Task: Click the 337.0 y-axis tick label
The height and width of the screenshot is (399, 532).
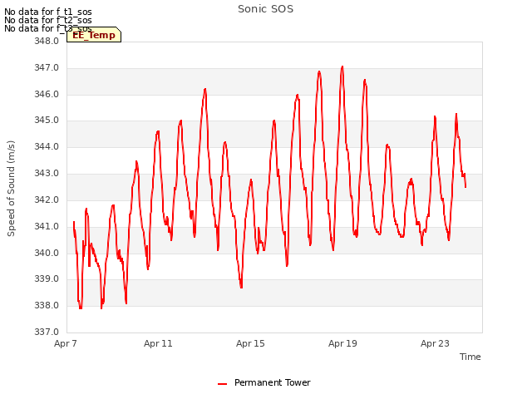Action: pyautogui.click(x=47, y=332)
